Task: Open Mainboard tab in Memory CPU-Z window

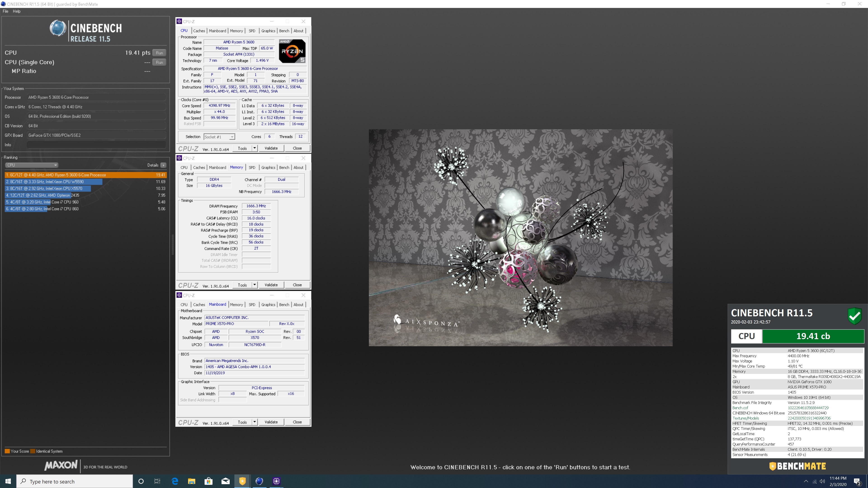Action: tap(217, 167)
